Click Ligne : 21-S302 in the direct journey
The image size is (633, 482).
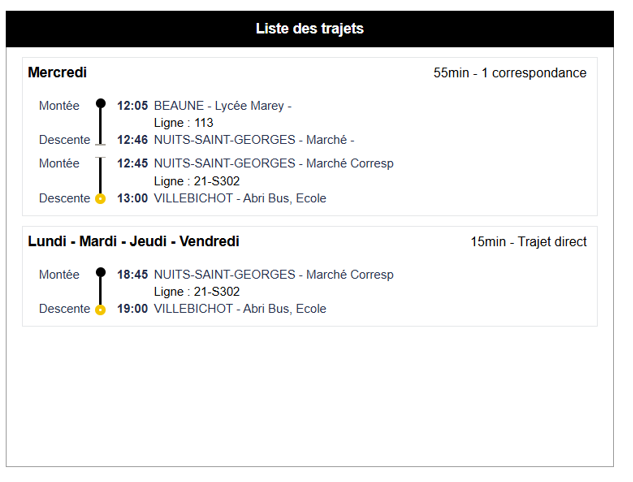pos(197,291)
